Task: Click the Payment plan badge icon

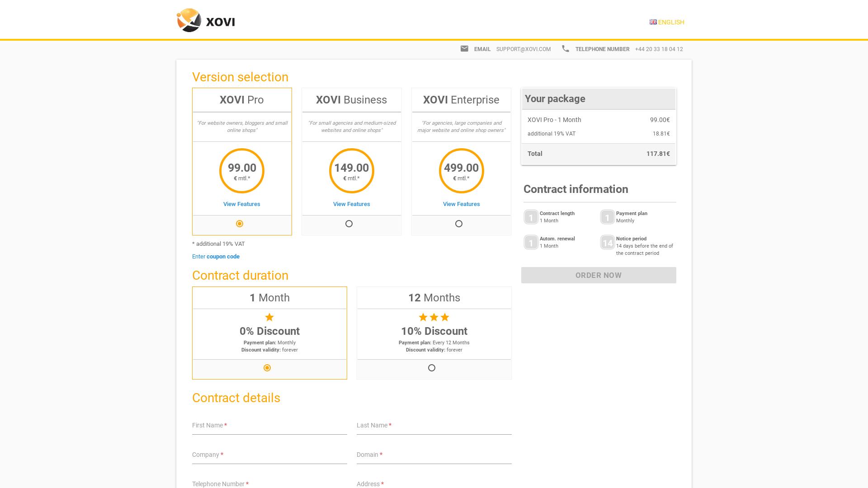Action: [607, 217]
